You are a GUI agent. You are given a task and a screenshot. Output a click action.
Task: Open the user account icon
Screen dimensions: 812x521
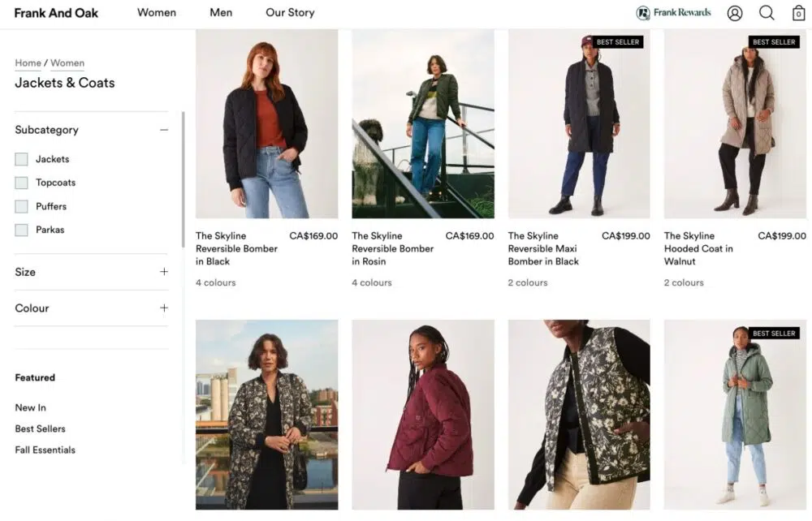[735, 13]
